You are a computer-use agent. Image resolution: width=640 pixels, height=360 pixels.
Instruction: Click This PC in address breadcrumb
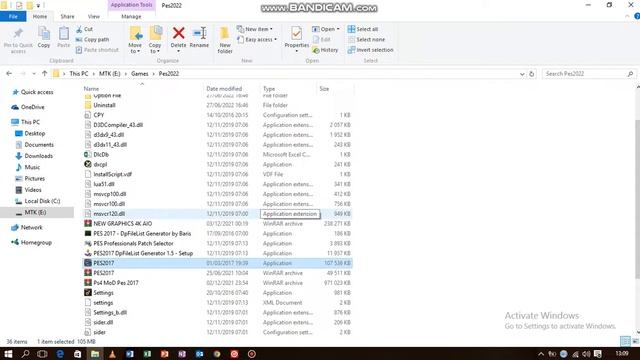pyautogui.click(x=79, y=74)
